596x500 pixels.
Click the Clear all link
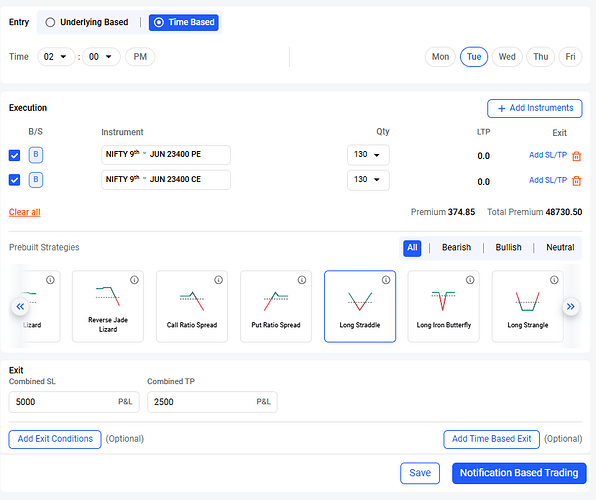[25, 212]
